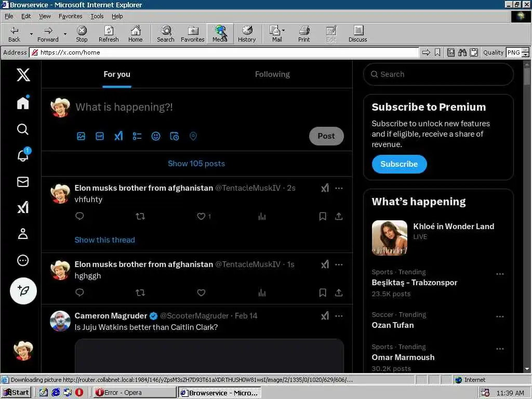Open more options on Cameron Magruder post
The image size is (532, 399).
(339, 316)
